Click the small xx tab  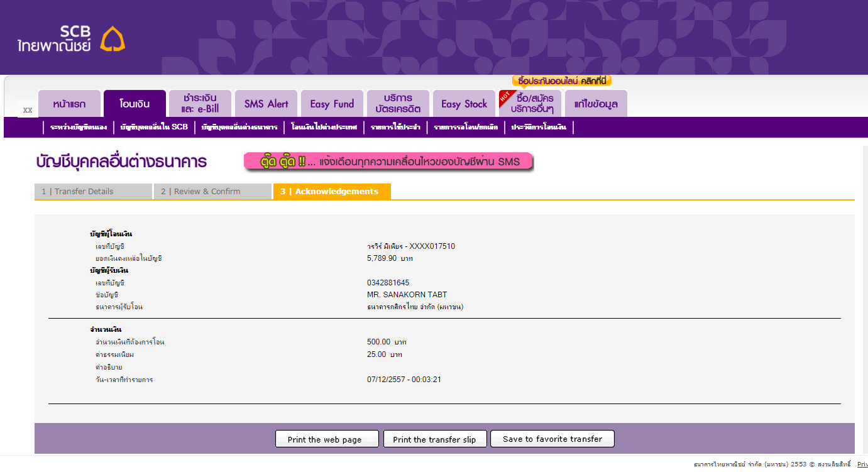point(27,109)
